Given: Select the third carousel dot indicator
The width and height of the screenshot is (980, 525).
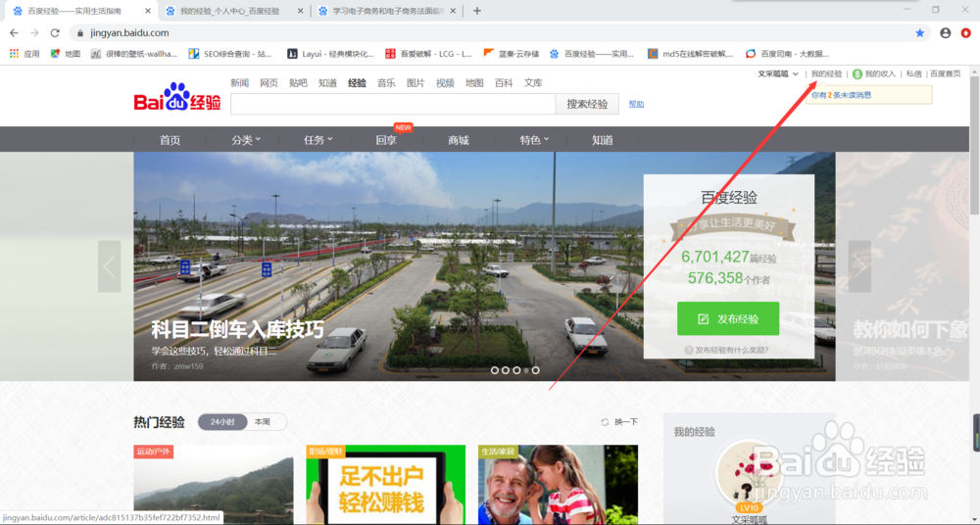Looking at the screenshot, I should tap(516, 370).
